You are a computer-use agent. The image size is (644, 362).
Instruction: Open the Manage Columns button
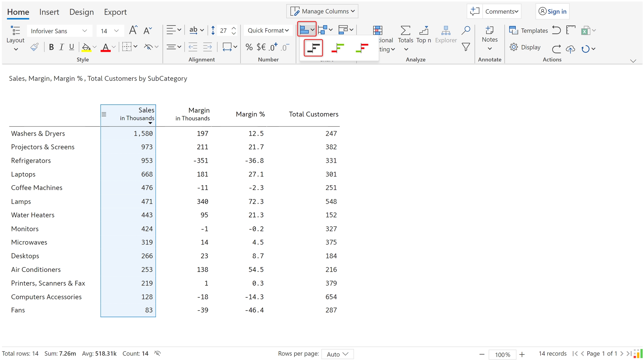point(322,11)
